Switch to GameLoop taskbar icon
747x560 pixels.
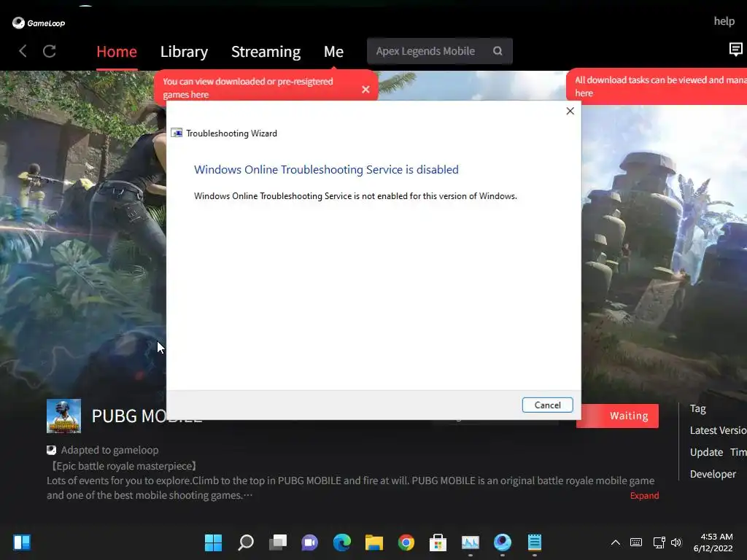click(x=502, y=542)
